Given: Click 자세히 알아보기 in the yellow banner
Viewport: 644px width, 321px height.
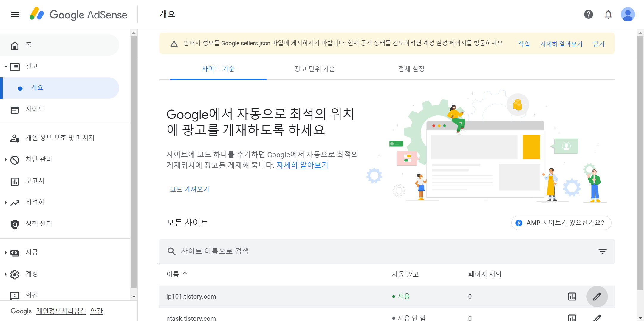Looking at the screenshot, I should [561, 44].
